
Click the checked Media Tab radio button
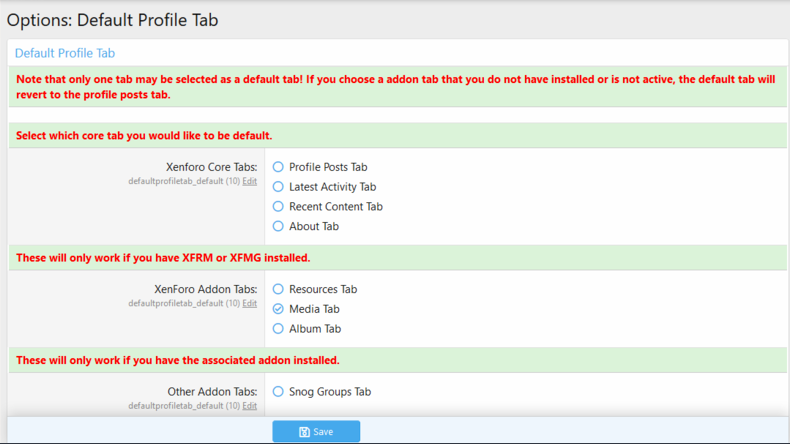coord(278,309)
